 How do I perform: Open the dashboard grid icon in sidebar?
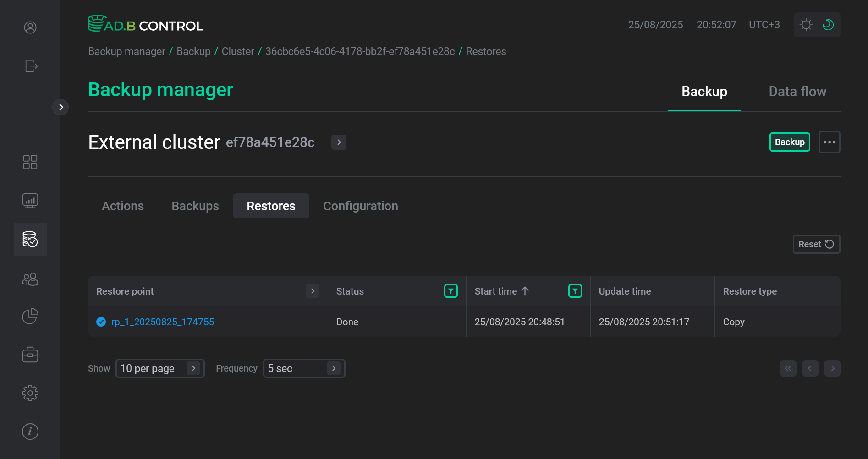pos(30,162)
